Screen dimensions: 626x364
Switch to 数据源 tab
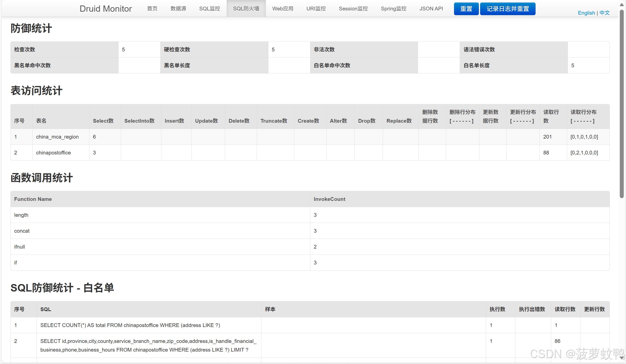tap(178, 9)
